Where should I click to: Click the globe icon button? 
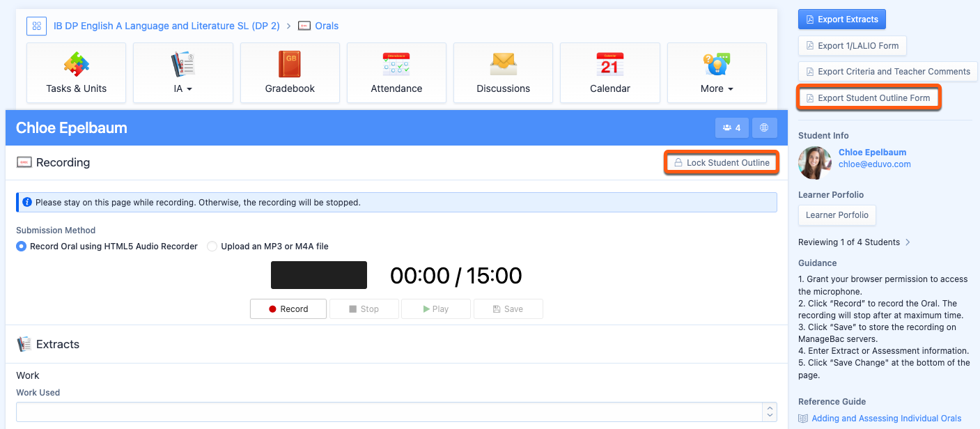[764, 128]
